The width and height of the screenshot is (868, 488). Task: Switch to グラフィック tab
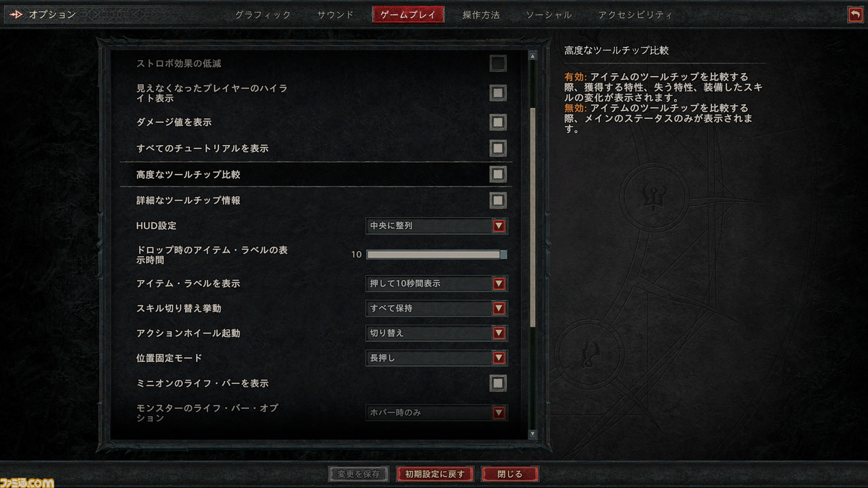click(263, 15)
